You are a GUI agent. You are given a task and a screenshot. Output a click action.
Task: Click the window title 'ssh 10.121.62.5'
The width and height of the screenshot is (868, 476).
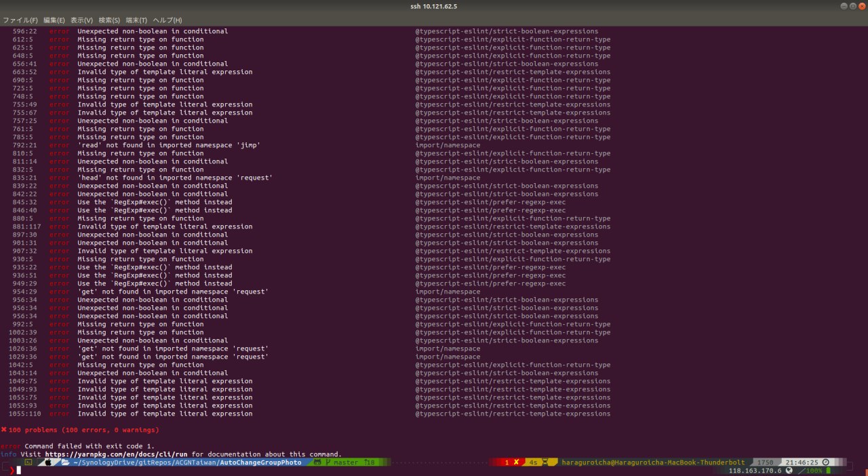click(x=434, y=6)
